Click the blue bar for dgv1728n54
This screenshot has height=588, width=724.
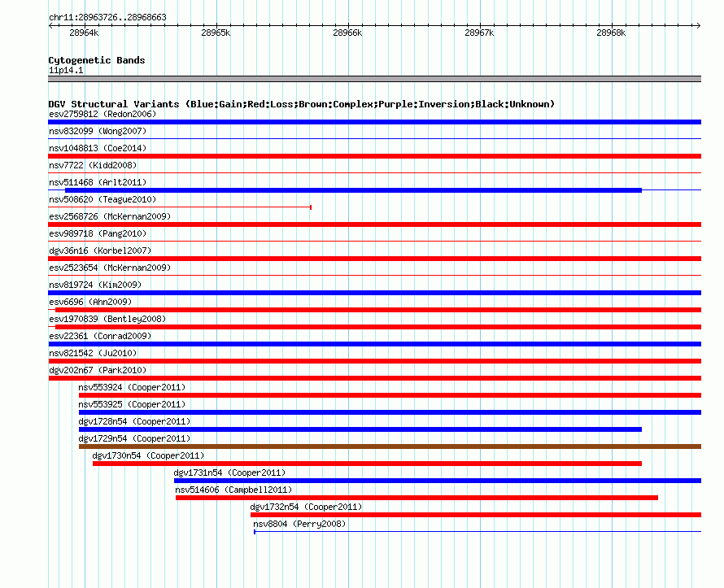[360, 429]
